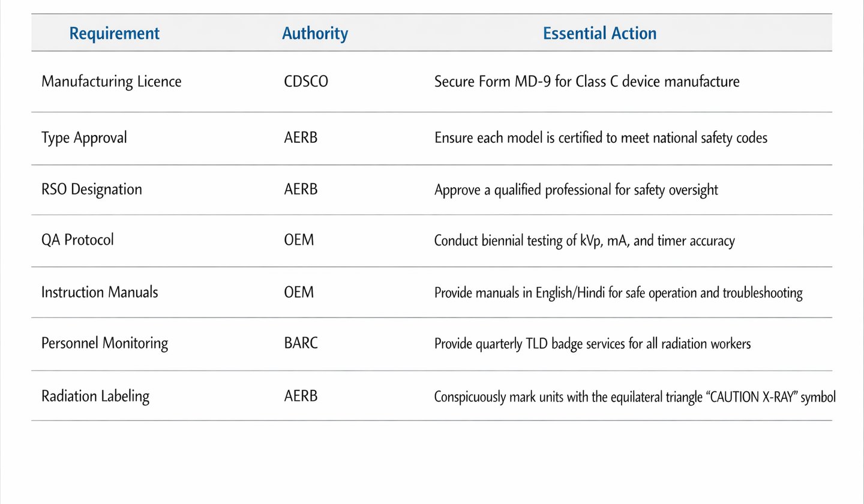This screenshot has height=504, width=864.
Task: Select the national safety codes action text
Action: click(601, 137)
